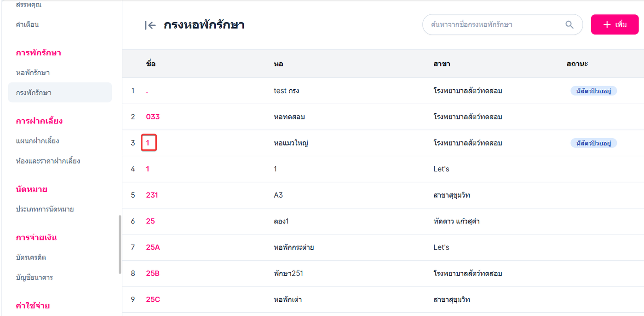Screen dimensions: 644x316
Task: Select บัตรเครดิต sidebar item
Action: click(x=31, y=257)
